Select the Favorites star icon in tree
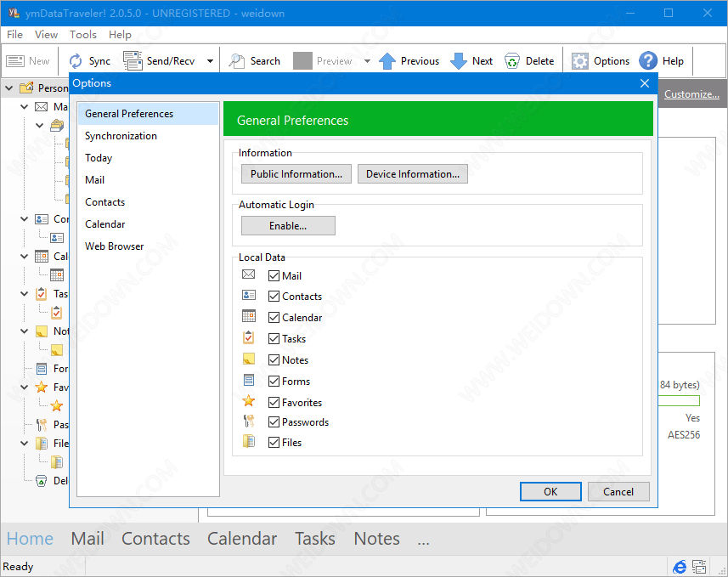728x577 pixels. [42, 387]
